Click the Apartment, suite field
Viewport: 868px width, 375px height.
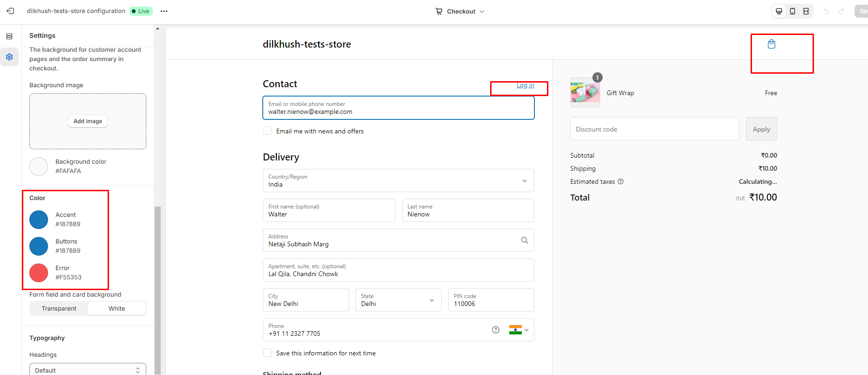click(398, 270)
